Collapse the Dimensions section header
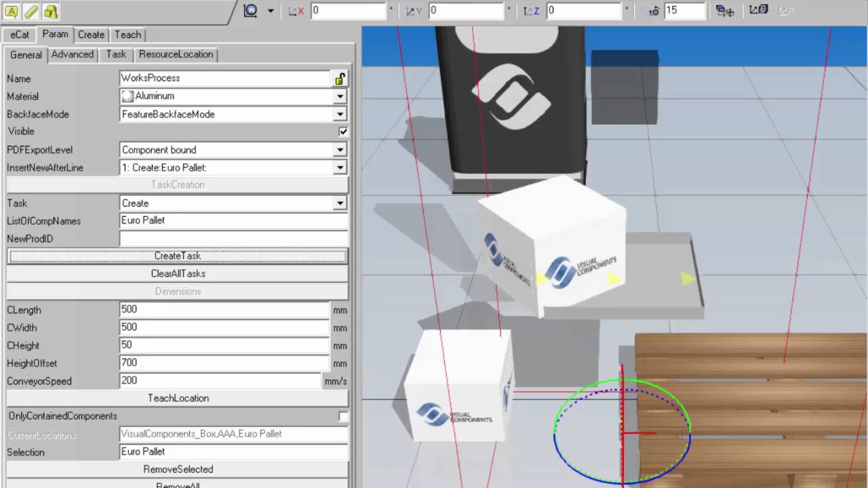Image resolution: width=868 pixels, height=488 pixels. [x=178, y=291]
